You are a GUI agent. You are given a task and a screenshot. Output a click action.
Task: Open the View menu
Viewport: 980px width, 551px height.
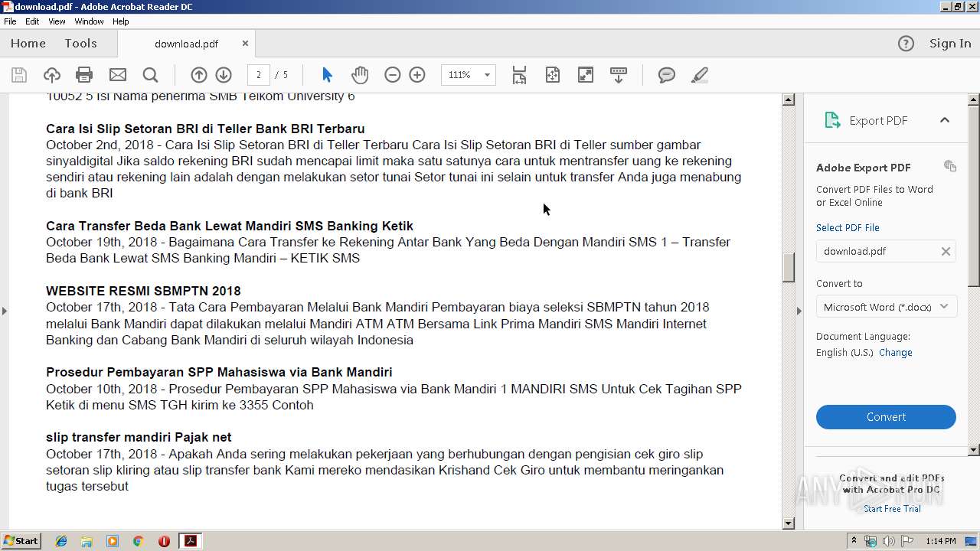click(x=57, y=21)
